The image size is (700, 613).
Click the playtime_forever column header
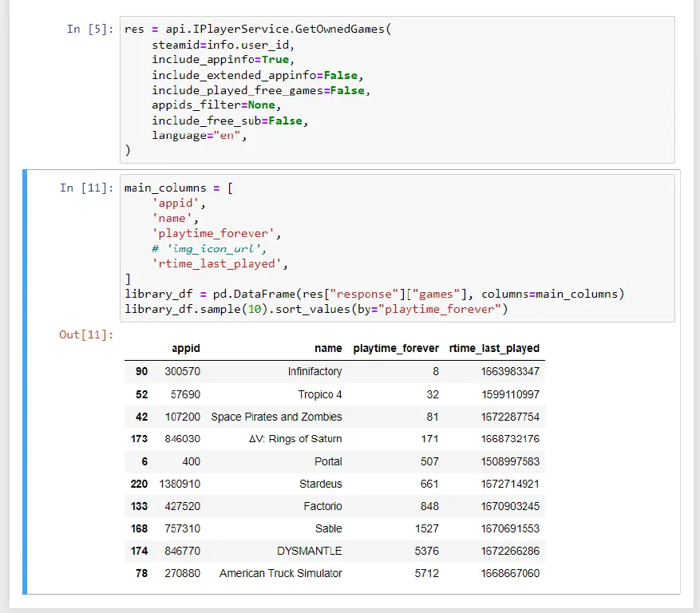click(x=396, y=348)
